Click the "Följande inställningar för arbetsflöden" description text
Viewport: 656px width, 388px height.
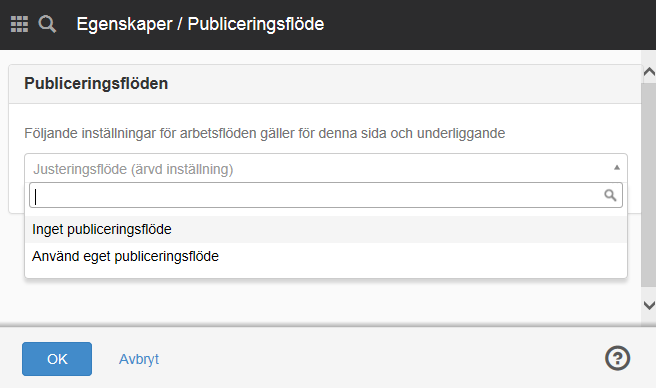264,133
